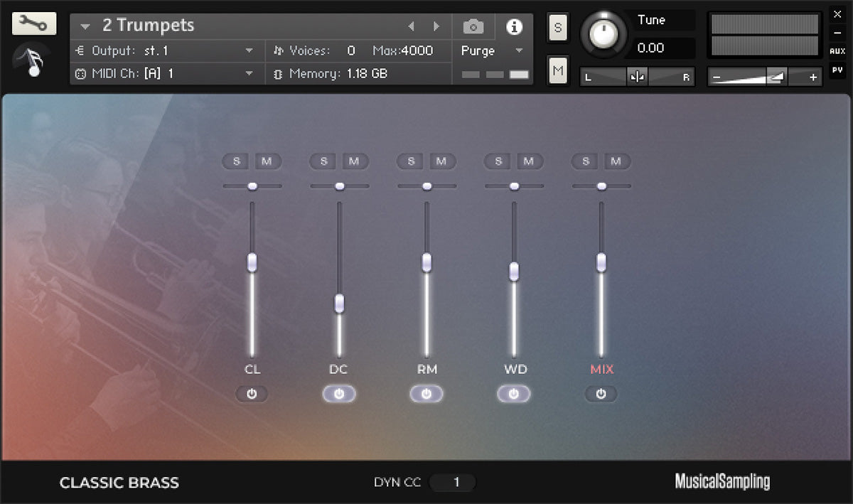Toggle the DC mic power button

tap(339, 394)
